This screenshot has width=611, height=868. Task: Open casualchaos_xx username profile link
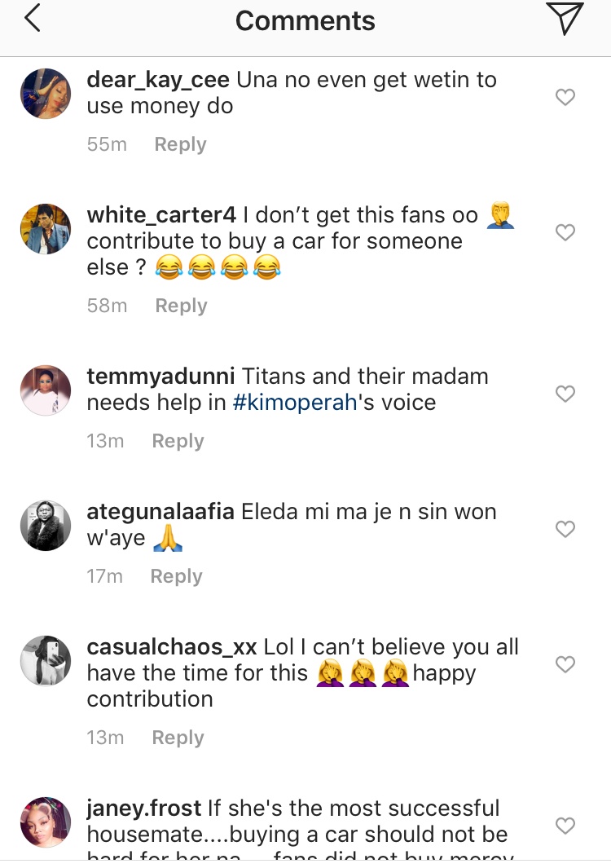click(x=172, y=647)
